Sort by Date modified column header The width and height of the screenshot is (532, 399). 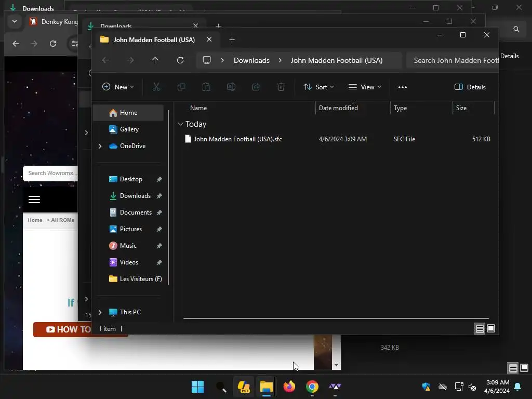click(x=338, y=108)
